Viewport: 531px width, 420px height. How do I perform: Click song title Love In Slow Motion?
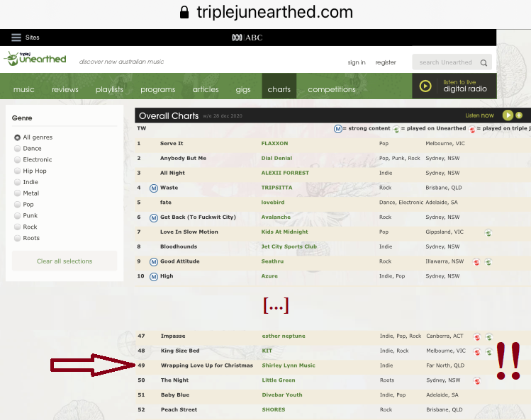click(189, 232)
